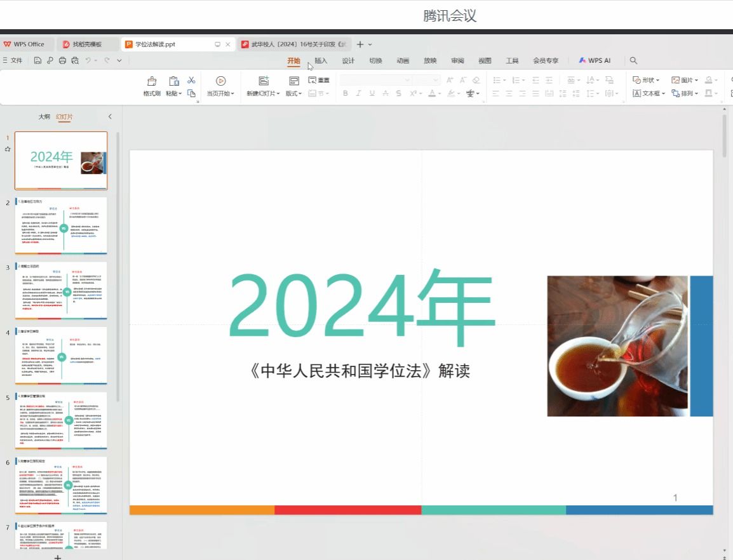Expand the quick access toolbar customize chevron

click(119, 60)
